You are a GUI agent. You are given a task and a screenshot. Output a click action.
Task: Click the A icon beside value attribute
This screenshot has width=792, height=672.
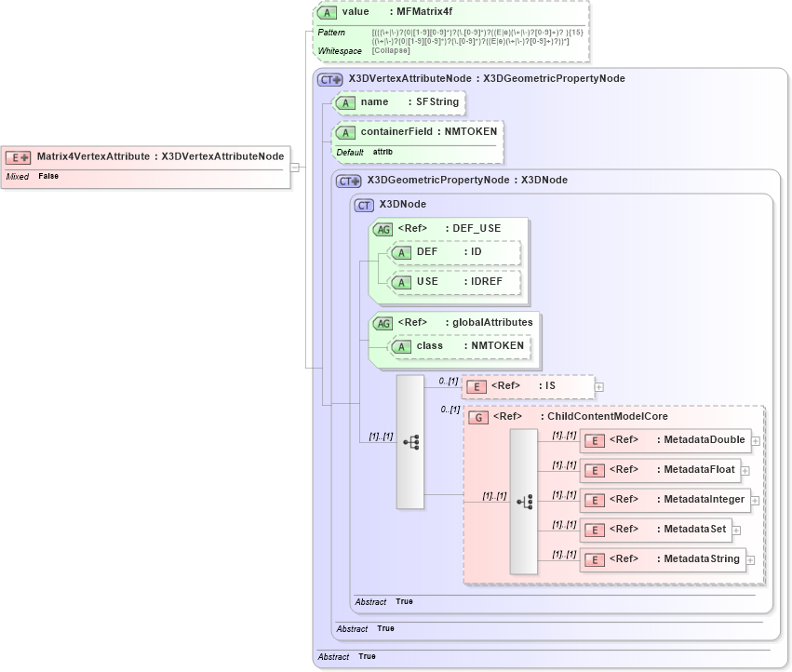click(327, 13)
